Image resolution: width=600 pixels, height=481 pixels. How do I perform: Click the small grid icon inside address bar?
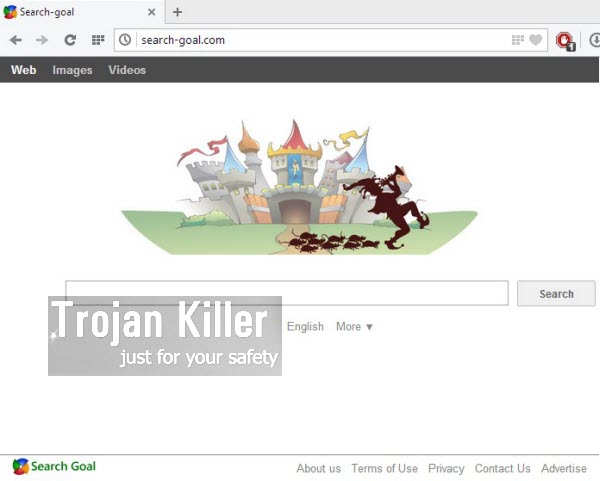[518, 40]
